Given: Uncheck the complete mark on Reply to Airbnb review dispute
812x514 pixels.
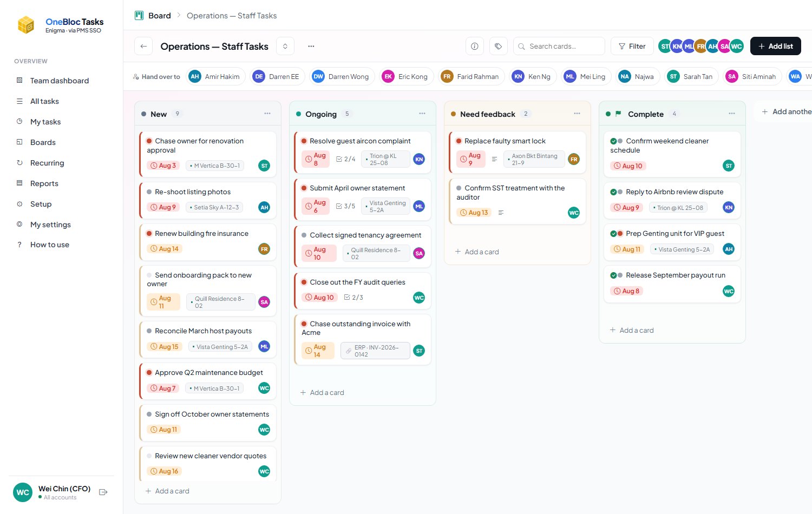Looking at the screenshot, I should [x=613, y=192].
